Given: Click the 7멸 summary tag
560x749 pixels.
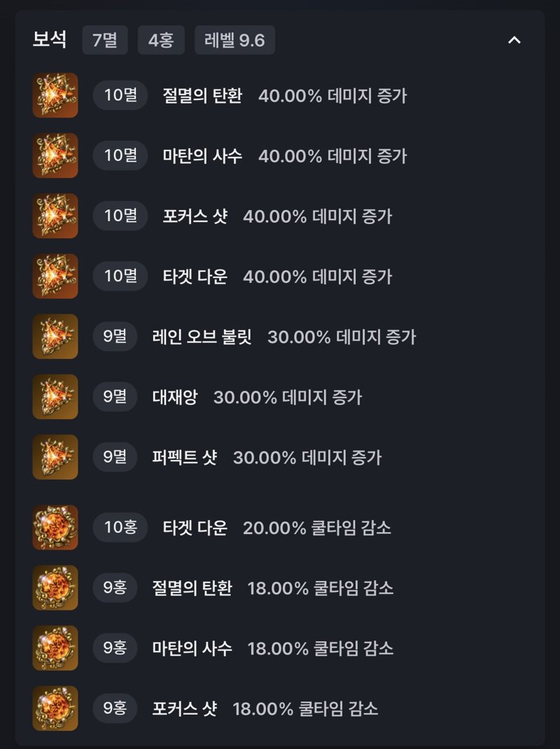Looking at the screenshot, I should [x=105, y=40].
